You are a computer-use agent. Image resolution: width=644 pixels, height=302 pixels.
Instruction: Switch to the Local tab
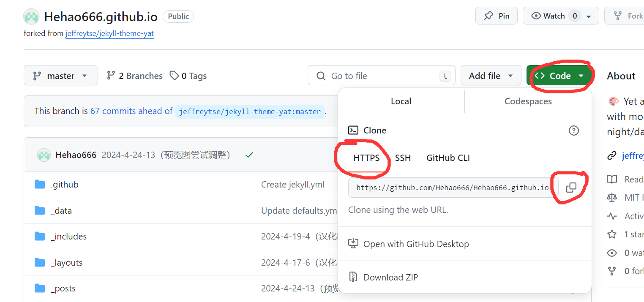(x=401, y=101)
